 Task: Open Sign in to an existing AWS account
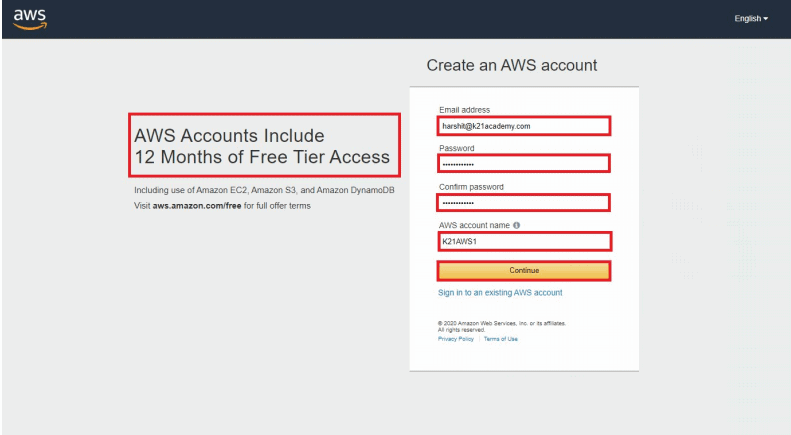[x=500, y=293]
